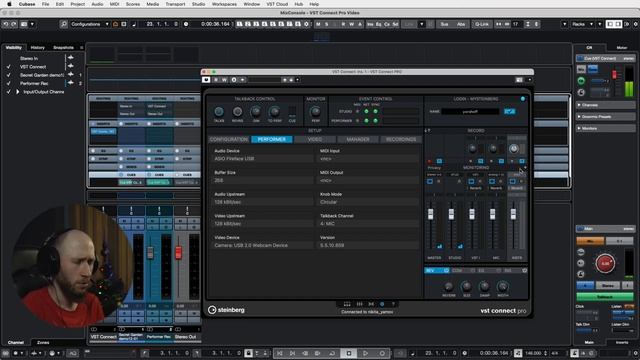Select the REV effect tab
640x360 pixels.
click(x=437, y=271)
